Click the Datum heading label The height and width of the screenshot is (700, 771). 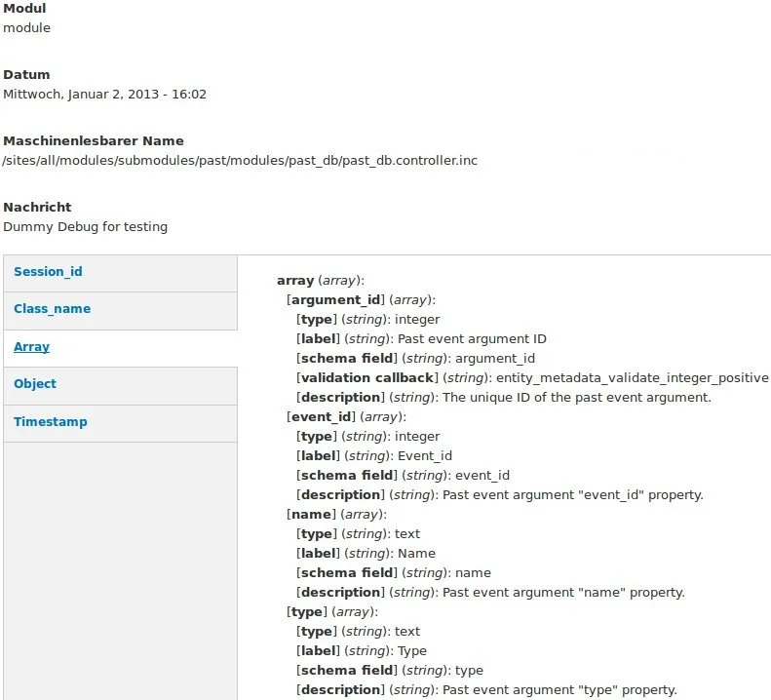pos(26,75)
